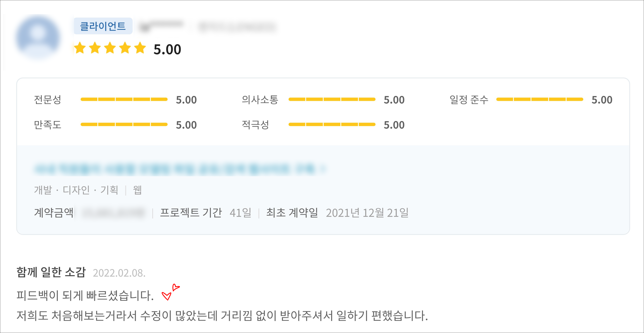
Task: Click the review date 2022.02.08.
Action: point(119,273)
